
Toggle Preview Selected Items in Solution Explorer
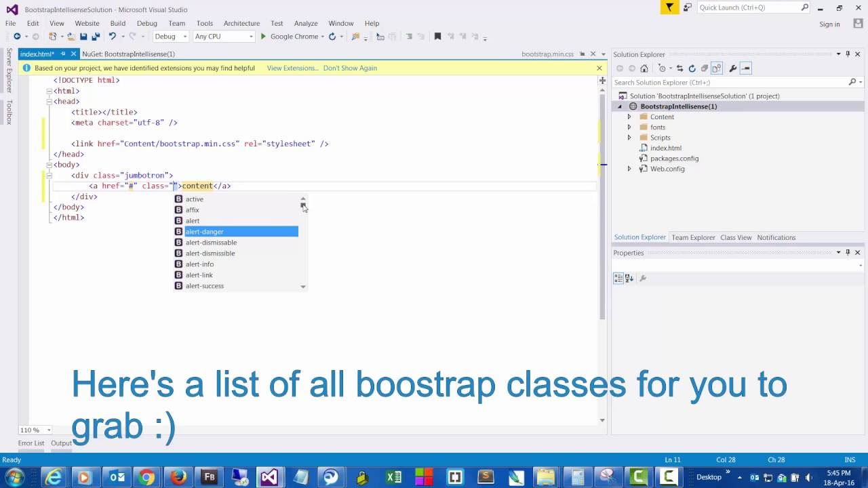pos(746,68)
